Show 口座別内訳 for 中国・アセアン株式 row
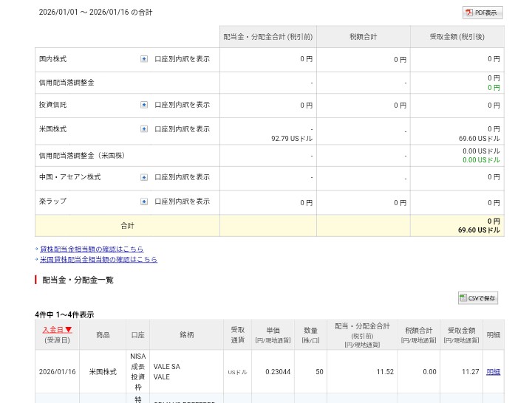 [182, 177]
